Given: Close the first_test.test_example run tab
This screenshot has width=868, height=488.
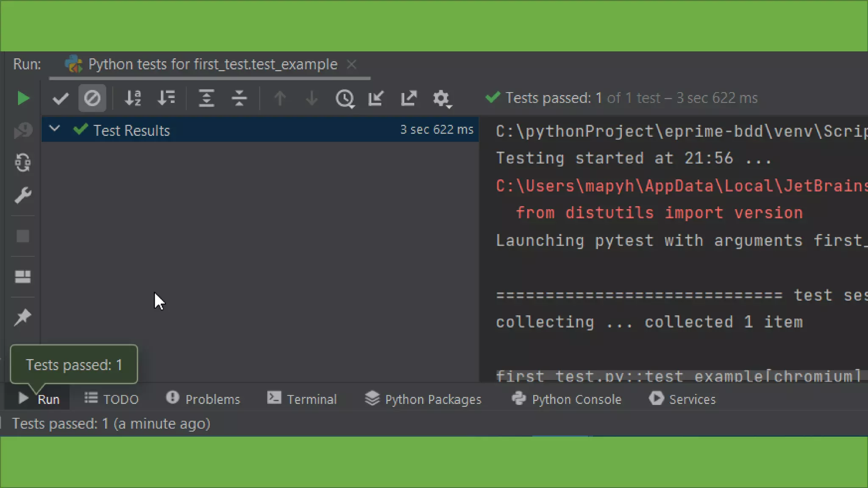Looking at the screenshot, I should coord(351,64).
